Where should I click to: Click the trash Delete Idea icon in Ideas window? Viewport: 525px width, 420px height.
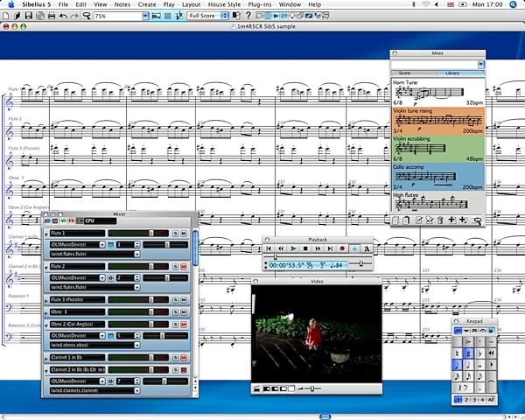(440, 220)
